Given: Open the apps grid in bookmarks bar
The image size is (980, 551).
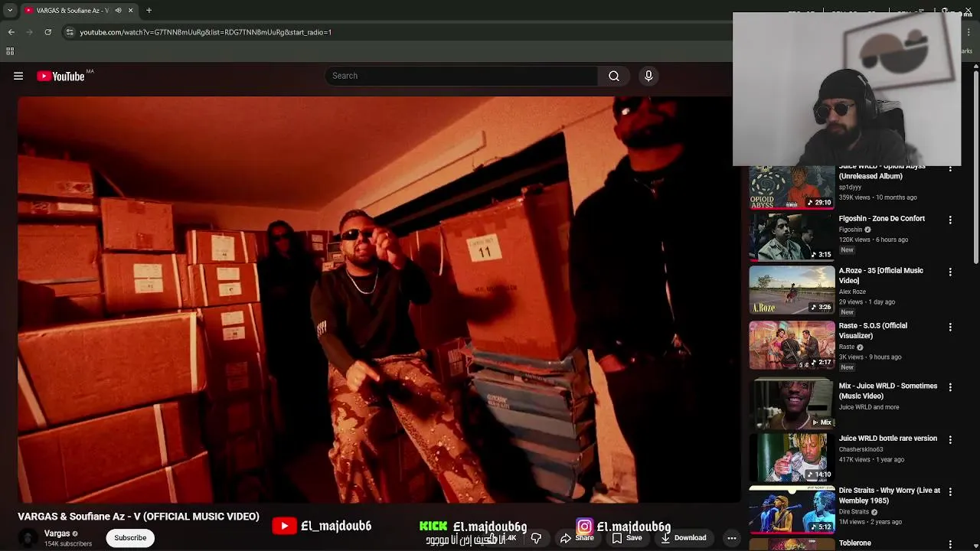Looking at the screenshot, I should pos(10,51).
